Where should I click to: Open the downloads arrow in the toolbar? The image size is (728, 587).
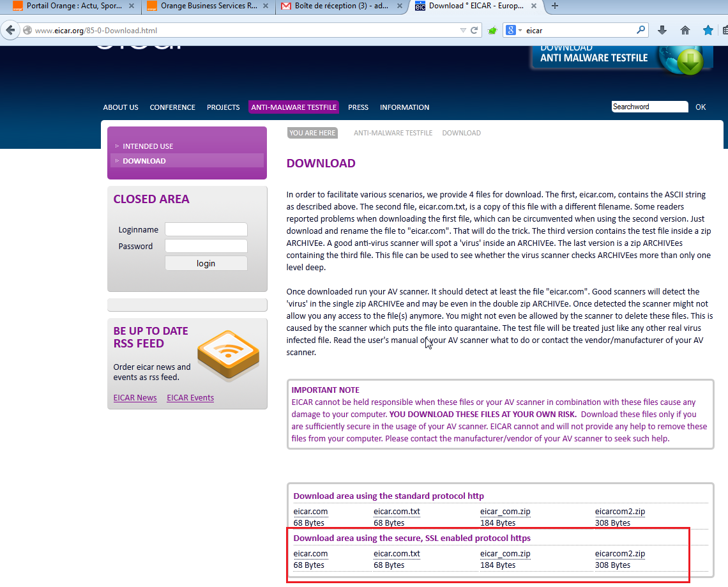662,30
